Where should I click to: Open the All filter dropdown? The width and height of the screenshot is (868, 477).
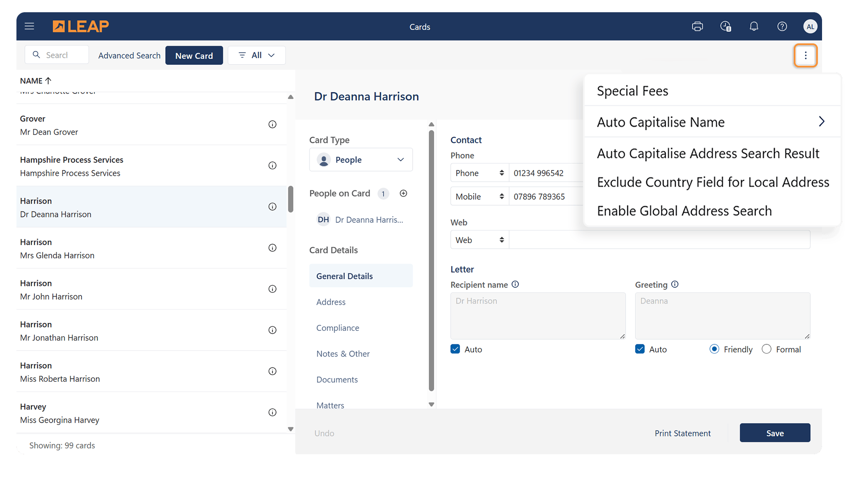[x=256, y=55]
